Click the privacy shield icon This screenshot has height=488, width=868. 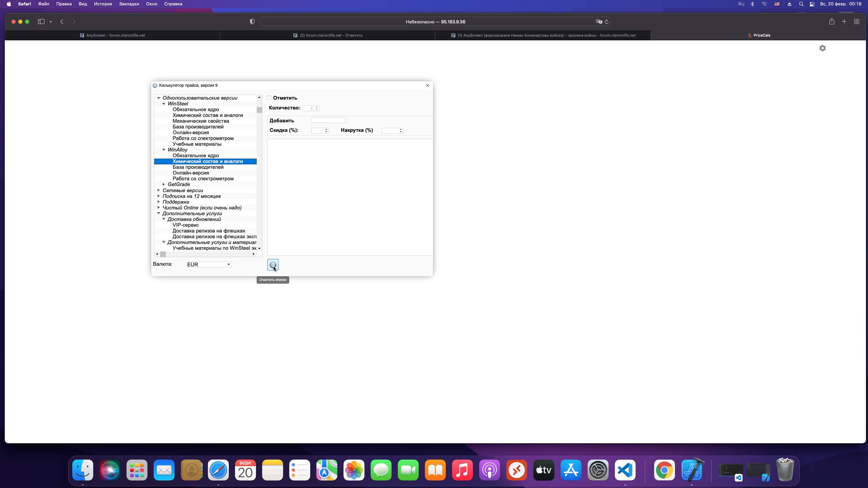pos(252,22)
